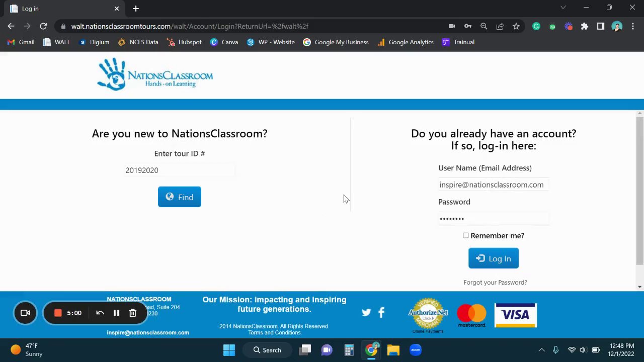This screenshot has height=362, width=644.
Task: Open the Chrome profile avatar
Action: 617,26
